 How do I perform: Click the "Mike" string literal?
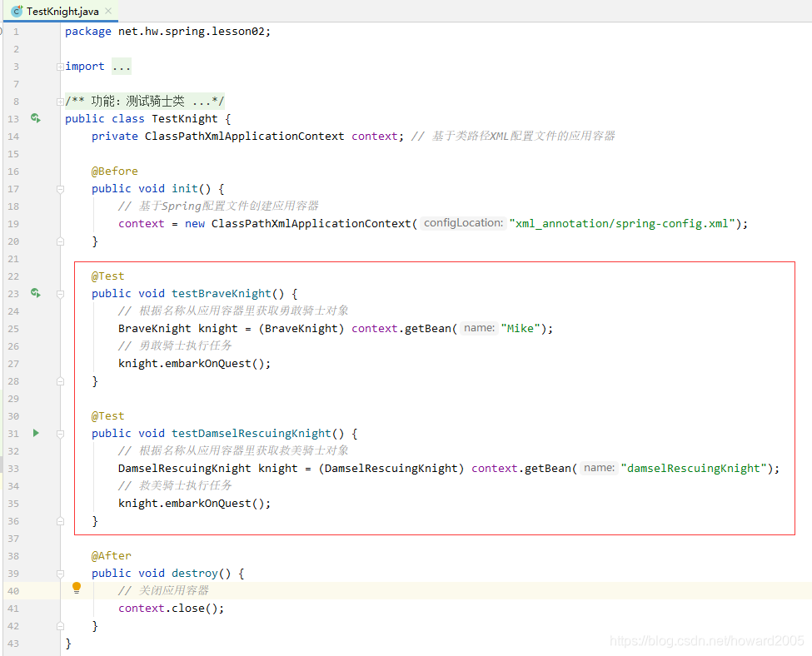tap(521, 328)
